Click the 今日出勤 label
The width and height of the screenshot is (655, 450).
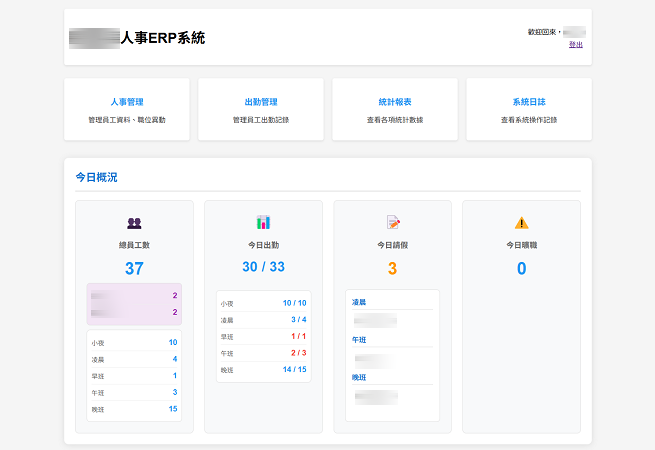click(x=263, y=245)
